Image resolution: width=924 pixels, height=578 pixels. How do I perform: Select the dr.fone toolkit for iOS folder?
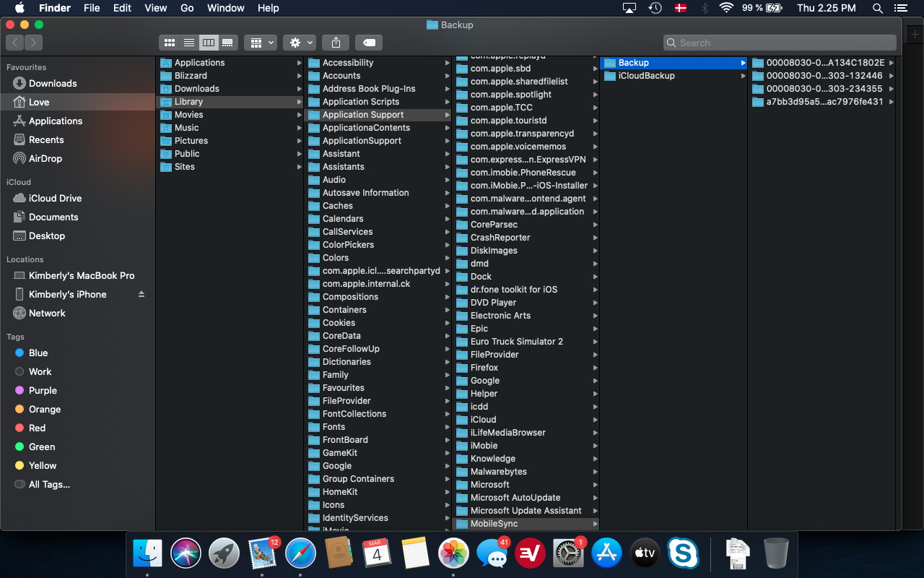(526, 290)
